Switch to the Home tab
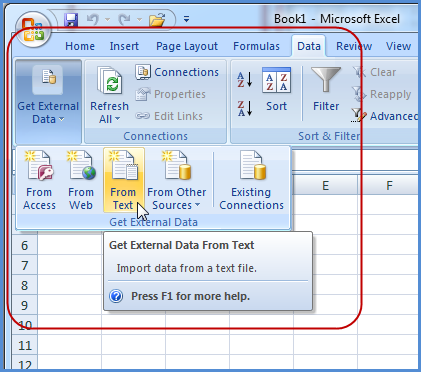The image size is (421, 372). 80,46
